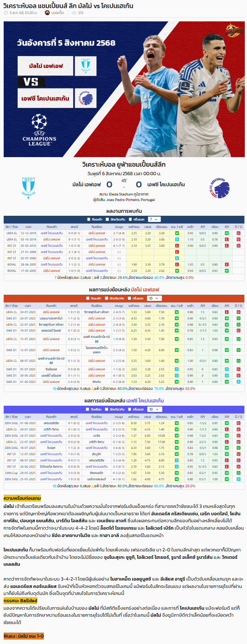The image size is (247, 644).
Task: Click the clock icon beside the post date
Action: [x=6, y=13]
